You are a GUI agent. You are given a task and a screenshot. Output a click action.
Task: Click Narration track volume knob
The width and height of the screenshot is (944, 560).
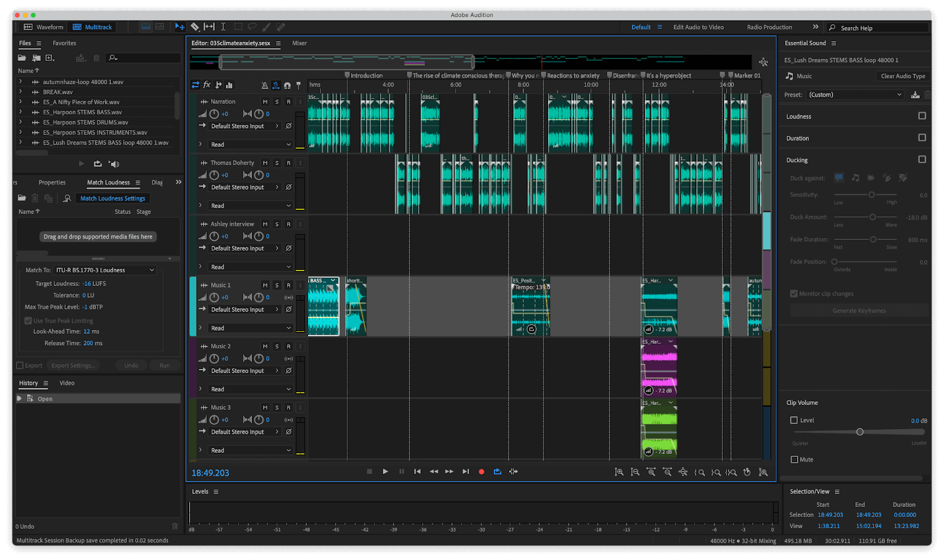(214, 114)
